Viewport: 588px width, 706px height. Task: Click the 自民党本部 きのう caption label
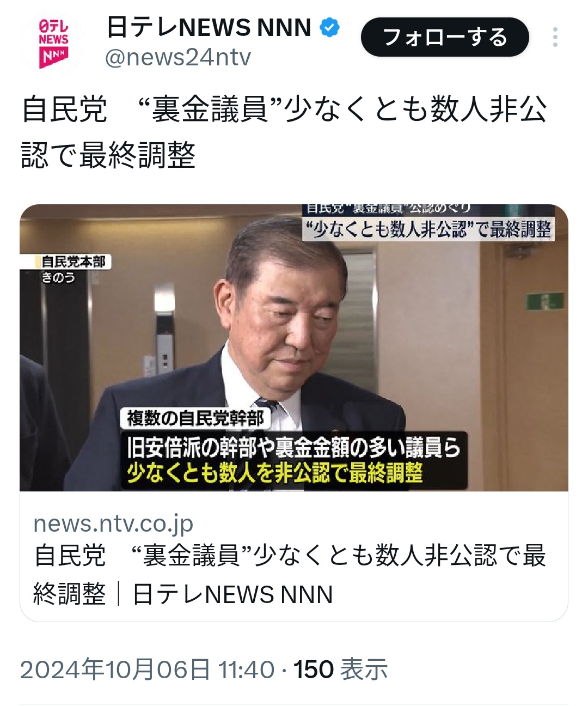tap(73, 269)
